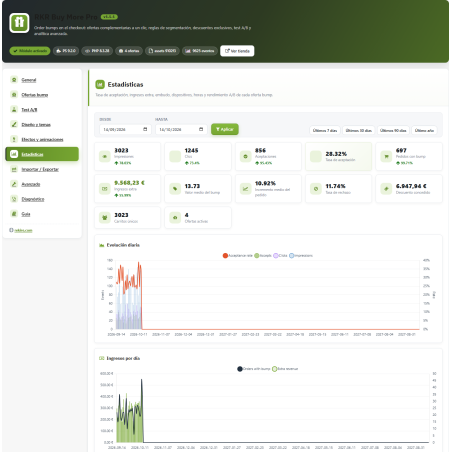Click the Avanzado tools icon
The image size is (452, 452).
tap(14, 184)
